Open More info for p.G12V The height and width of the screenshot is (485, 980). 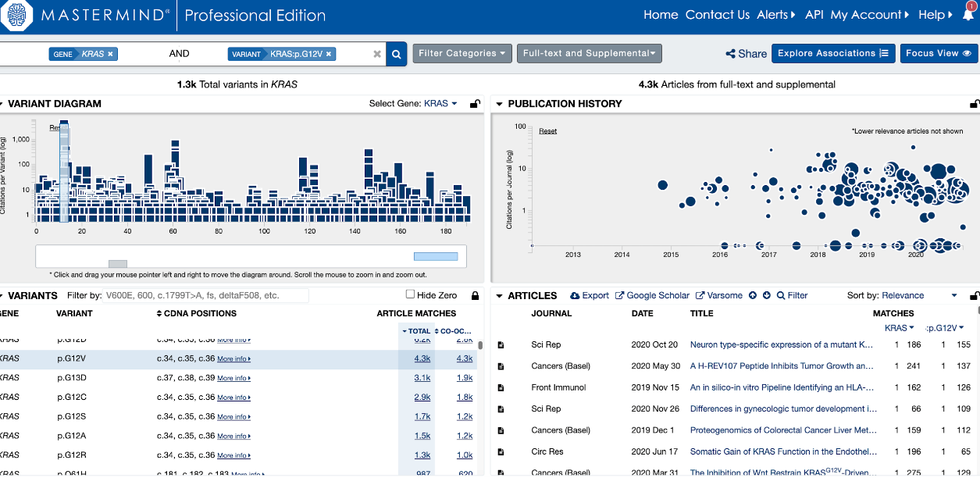[233, 359]
